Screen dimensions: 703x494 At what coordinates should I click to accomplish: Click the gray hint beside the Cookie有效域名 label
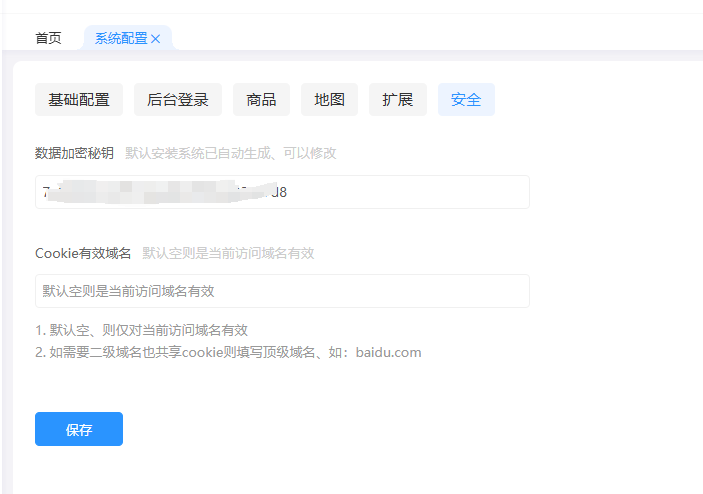[228, 253]
